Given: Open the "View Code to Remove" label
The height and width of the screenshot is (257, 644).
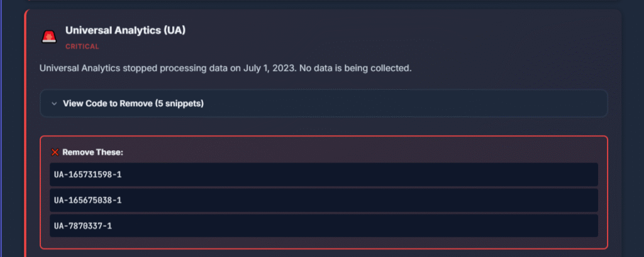Looking at the screenshot, I should pos(108,104).
